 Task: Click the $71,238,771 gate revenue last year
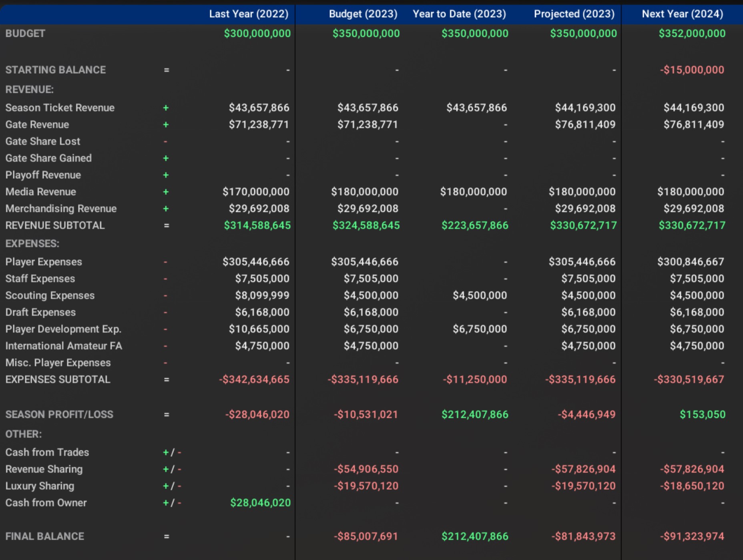click(259, 124)
